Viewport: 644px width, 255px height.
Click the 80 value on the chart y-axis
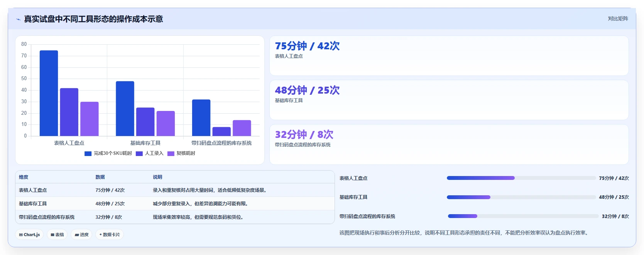point(24,44)
